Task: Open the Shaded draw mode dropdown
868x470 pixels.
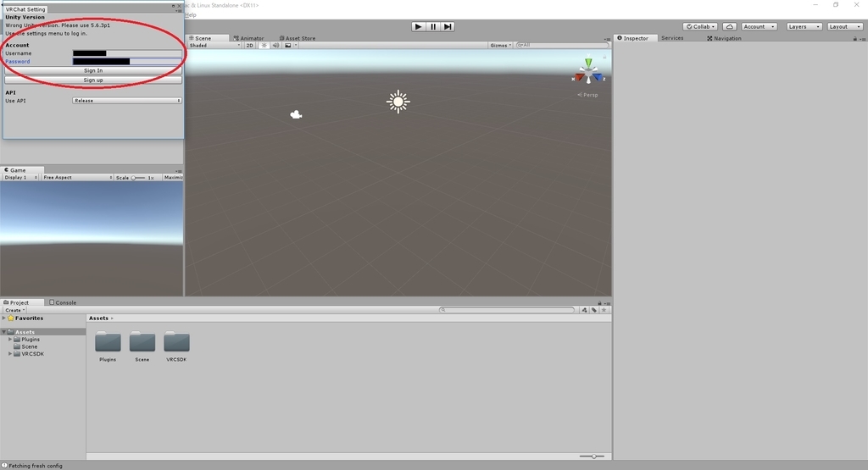Action: click(x=214, y=46)
